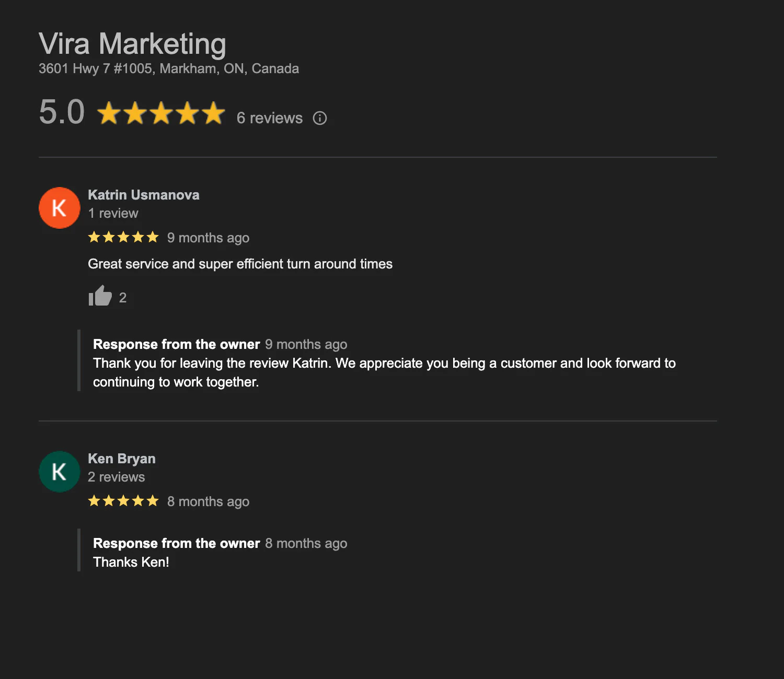The image size is (784, 679).
Task: Click the Vira Marketing business title
Action: (x=132, y=44)
